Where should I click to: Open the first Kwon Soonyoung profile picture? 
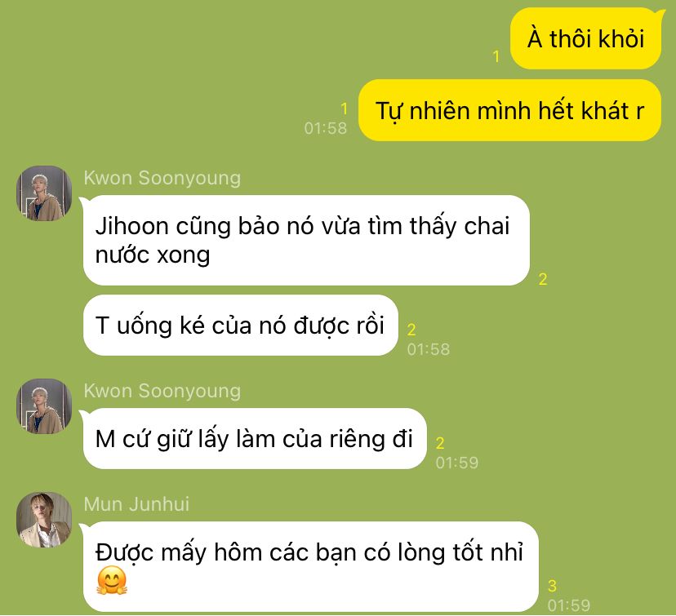pos(44,193)
